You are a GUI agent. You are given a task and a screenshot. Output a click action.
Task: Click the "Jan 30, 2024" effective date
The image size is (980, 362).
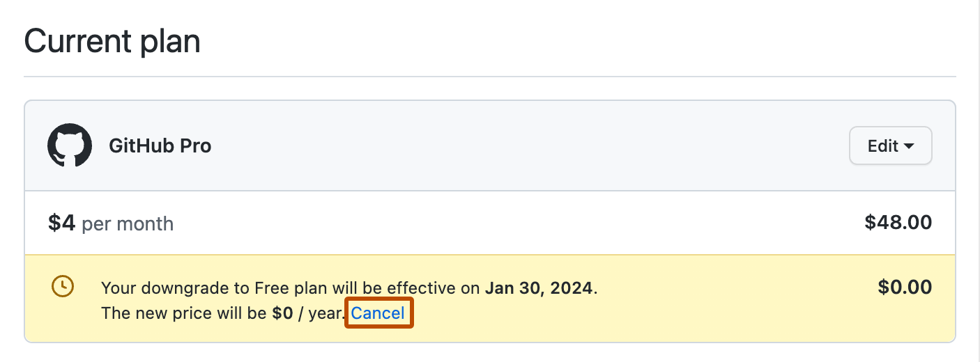pyautogui.click(x=541, y=288)
